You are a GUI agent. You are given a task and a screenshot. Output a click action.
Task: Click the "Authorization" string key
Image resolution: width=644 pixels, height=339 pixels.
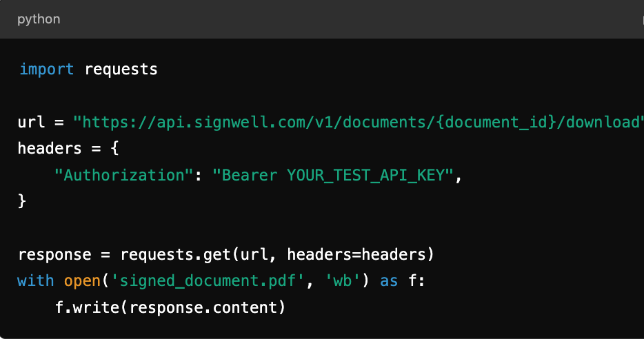(x=123, y=175)
